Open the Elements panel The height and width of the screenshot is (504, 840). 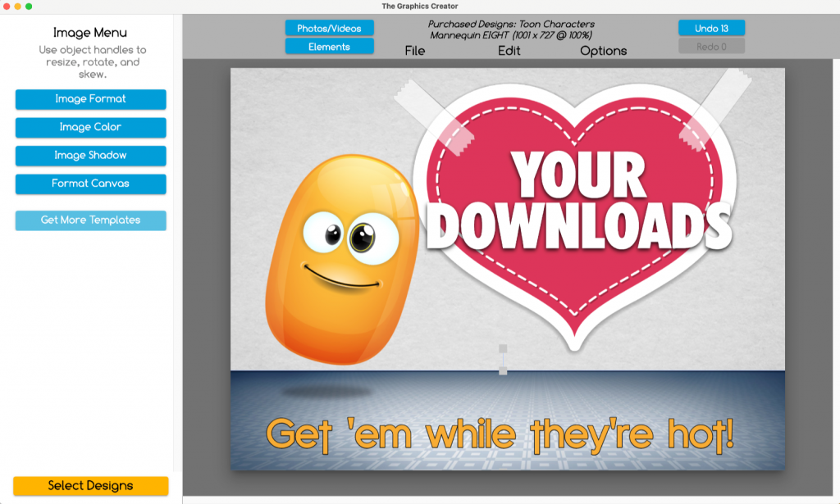click(x=329, y=46)
